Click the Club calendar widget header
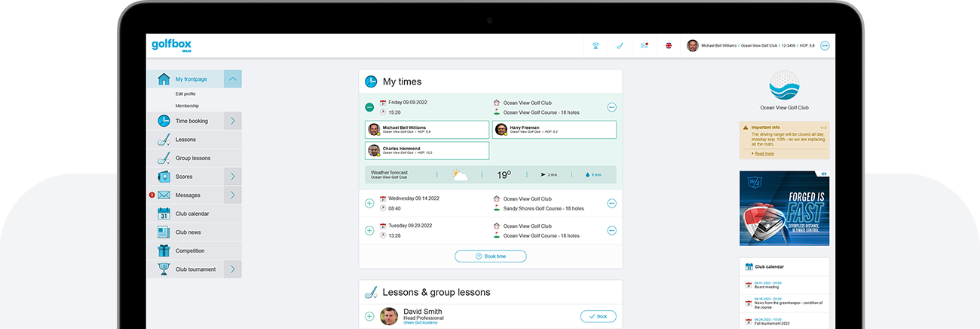This screenshot has width=980, height=329. click(x=784, y=266)
